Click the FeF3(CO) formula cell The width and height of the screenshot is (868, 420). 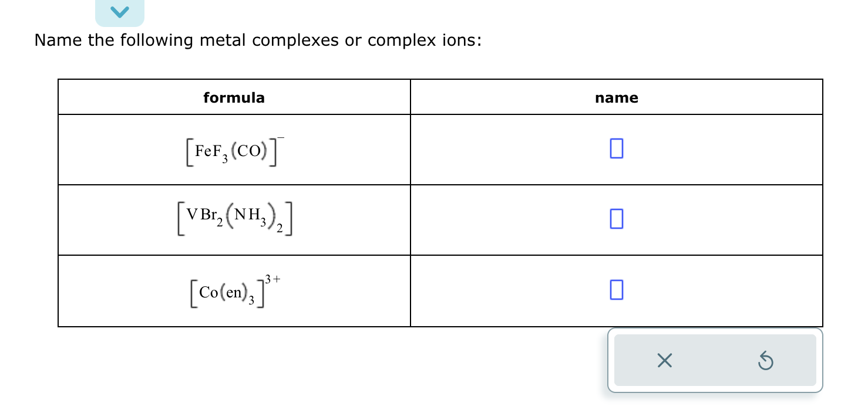(234, 150)
